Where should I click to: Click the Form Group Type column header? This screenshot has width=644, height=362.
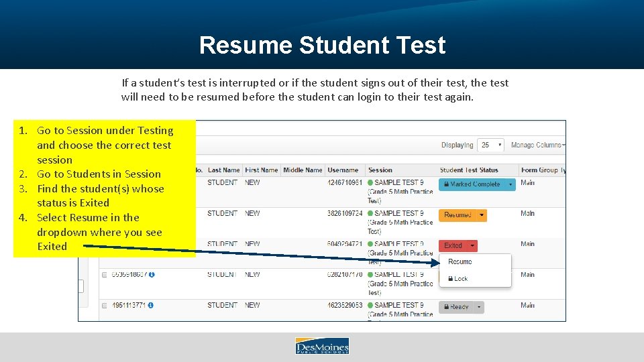click(x=543, y=170)
